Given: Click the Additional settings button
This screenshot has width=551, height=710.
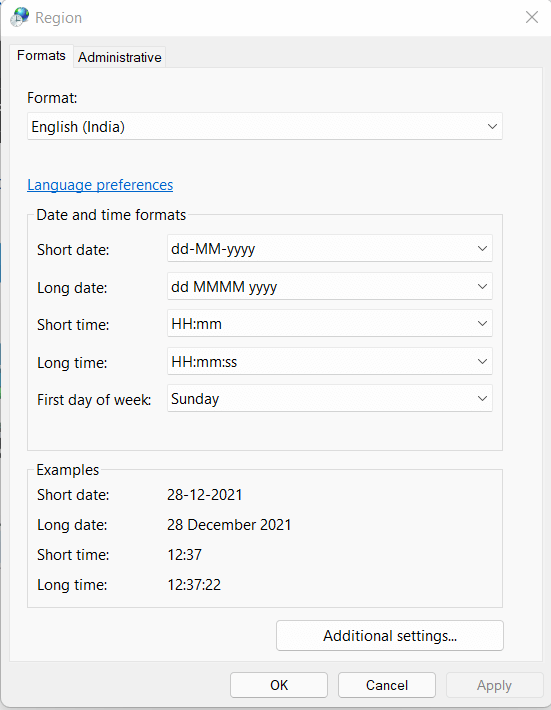Looking at the screenshot, I should [x=390, y=636].
